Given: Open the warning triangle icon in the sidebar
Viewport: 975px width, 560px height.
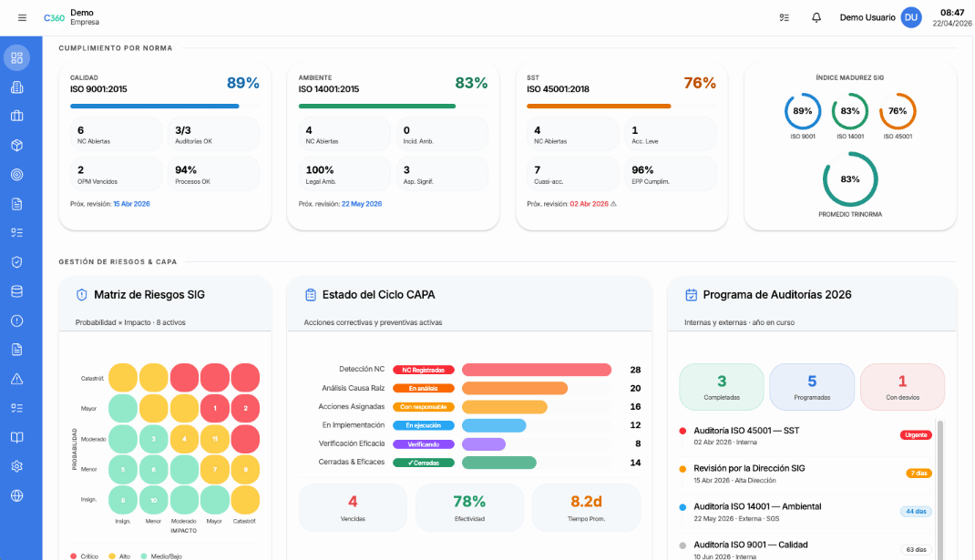Looking at the screenshot, I should tap(16, 379).
